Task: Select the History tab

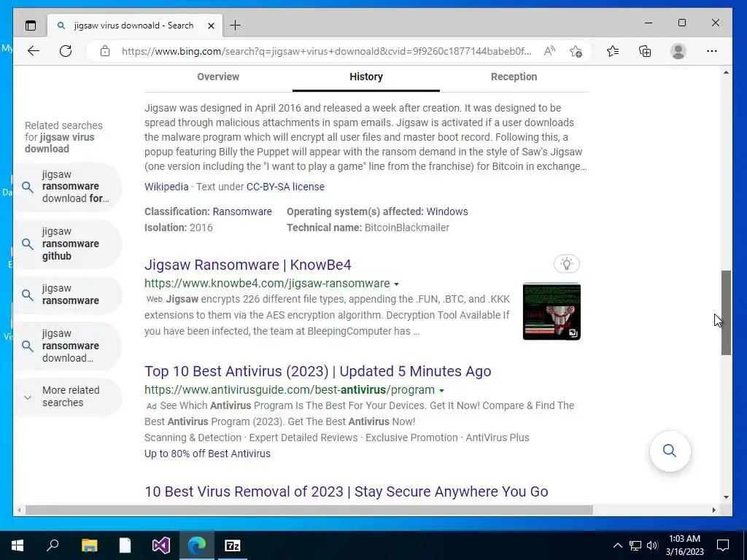Action: click(x=366, y=77)
